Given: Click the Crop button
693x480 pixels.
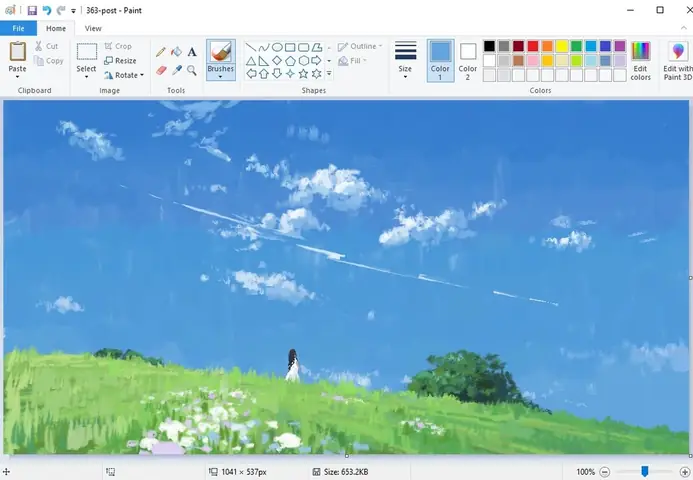Looking at the screenshot, I should pyautogui.click(x=118, y=46).
